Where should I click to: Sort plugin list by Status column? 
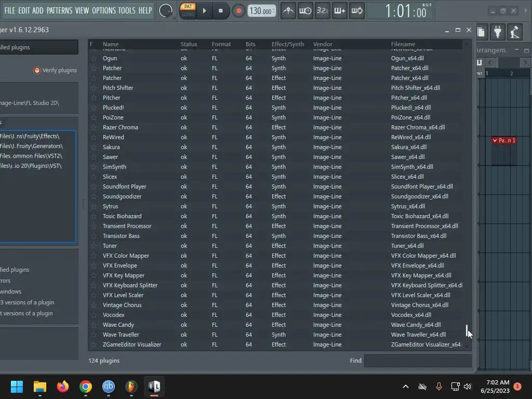(189, 44)
